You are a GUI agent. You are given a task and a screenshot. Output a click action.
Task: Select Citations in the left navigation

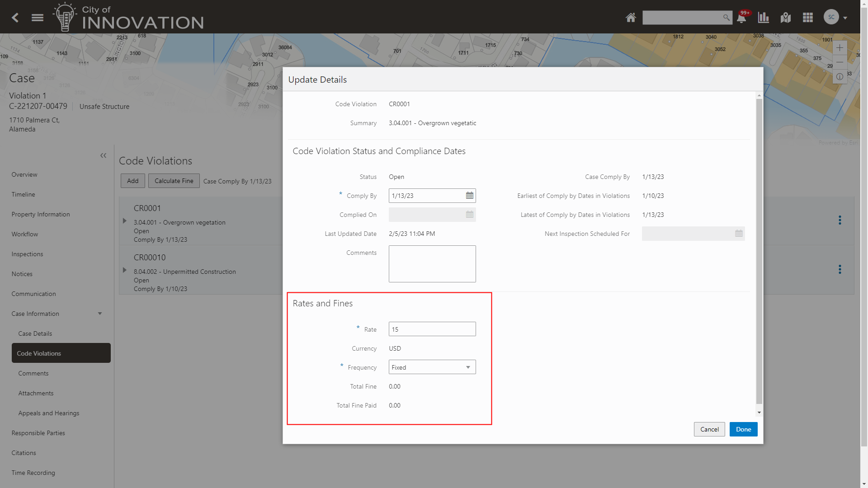pyautogui.click(x=24, y=453)
